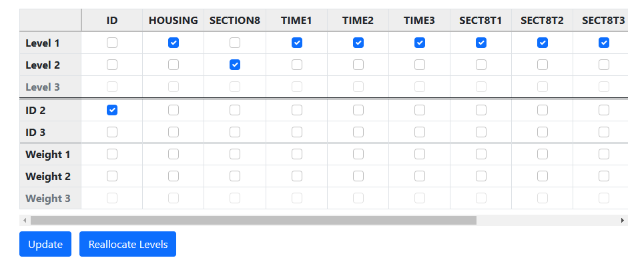Check Level 1 checkbox for ID column
Screen dimensions: 644x278
112,43
